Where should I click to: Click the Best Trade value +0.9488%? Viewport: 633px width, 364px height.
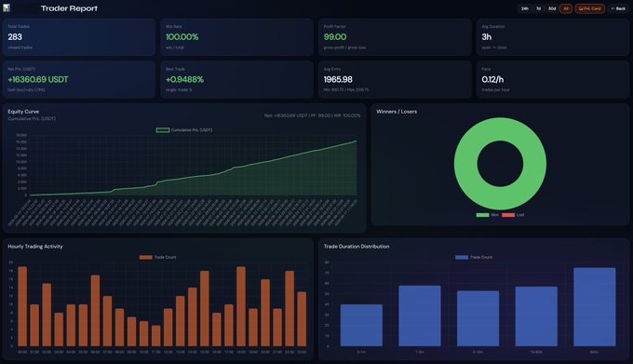[184, 79]
